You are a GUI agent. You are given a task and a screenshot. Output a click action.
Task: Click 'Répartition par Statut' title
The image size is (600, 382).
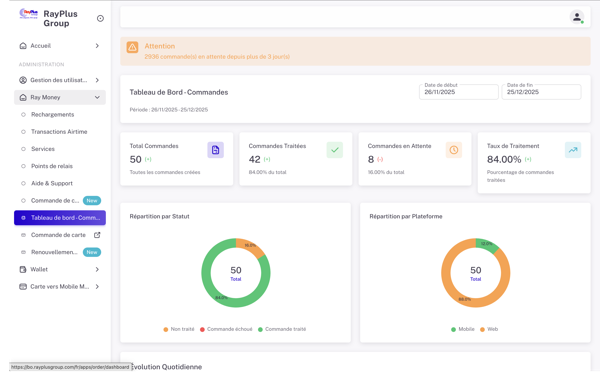pos(160,216)
